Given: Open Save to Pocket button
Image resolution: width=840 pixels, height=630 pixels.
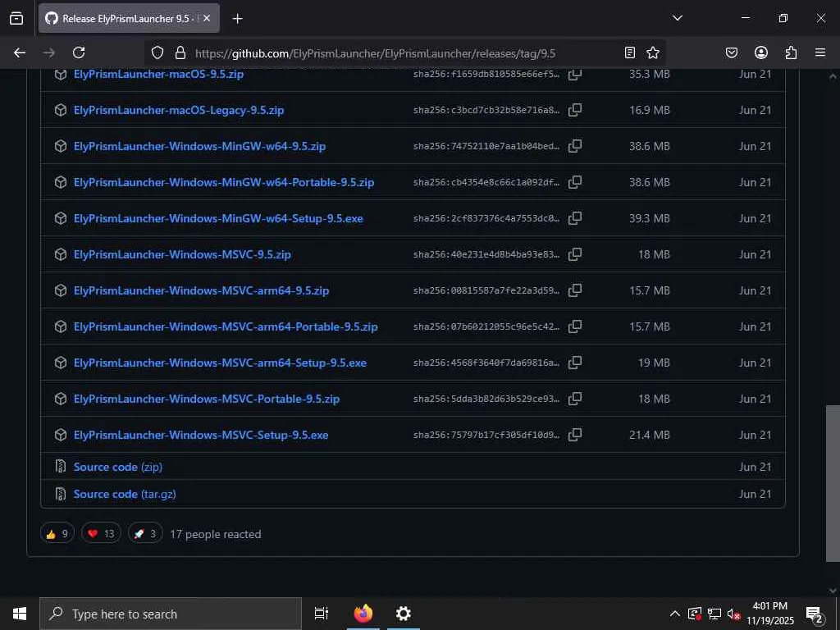Looking at the screenshot, I should point(731,52).
